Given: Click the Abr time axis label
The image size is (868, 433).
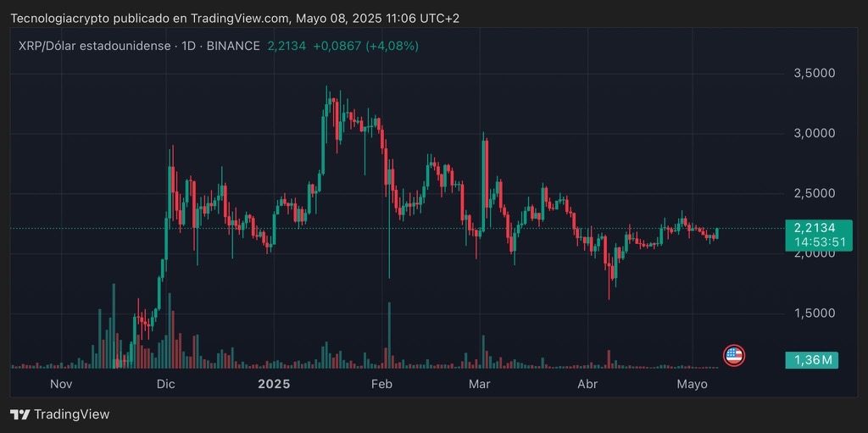Looking at the screenshot, I should [587, 385].
